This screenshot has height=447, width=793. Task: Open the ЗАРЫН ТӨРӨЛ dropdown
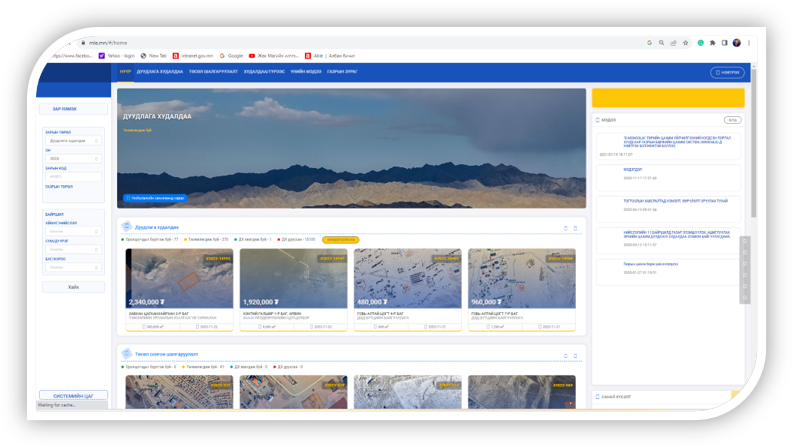73,141
